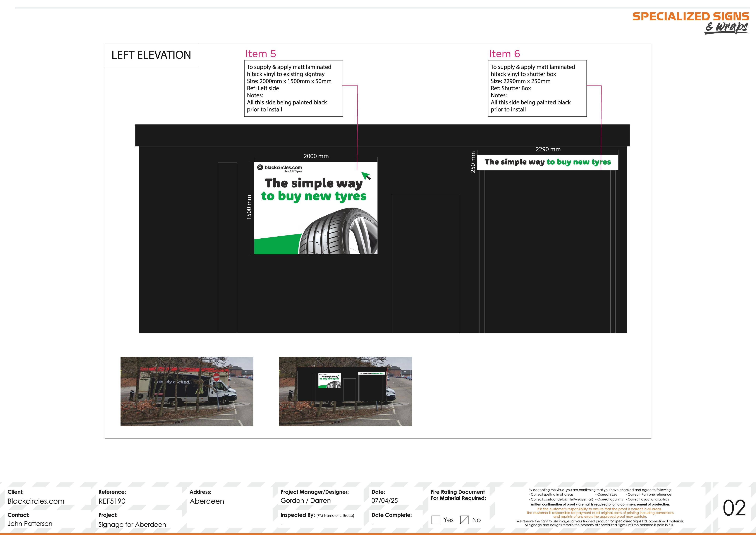Open the black mockup site photo thumbnail
This screenshot has width=756, height=535.
coord(345,391)
